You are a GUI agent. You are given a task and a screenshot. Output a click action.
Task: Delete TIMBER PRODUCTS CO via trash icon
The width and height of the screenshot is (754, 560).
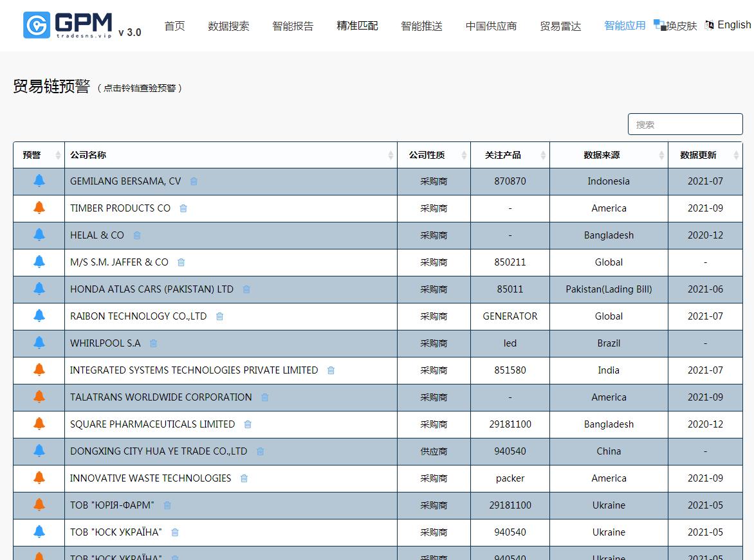click(x=183, y=208)
